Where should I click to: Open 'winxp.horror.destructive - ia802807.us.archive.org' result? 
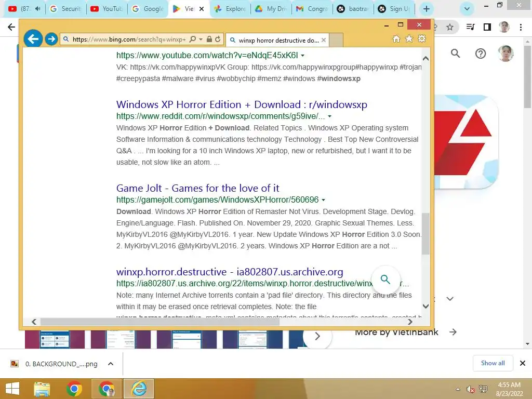(230, 272)
